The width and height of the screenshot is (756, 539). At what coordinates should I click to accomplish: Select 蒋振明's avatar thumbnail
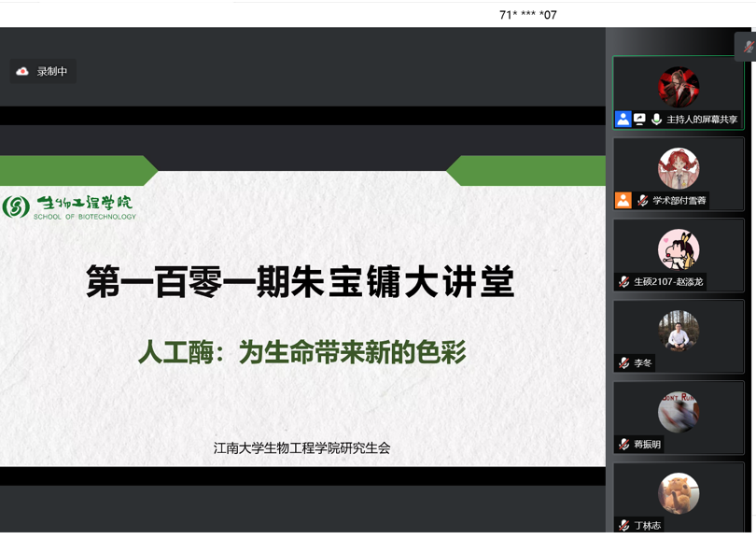point(679,412)
